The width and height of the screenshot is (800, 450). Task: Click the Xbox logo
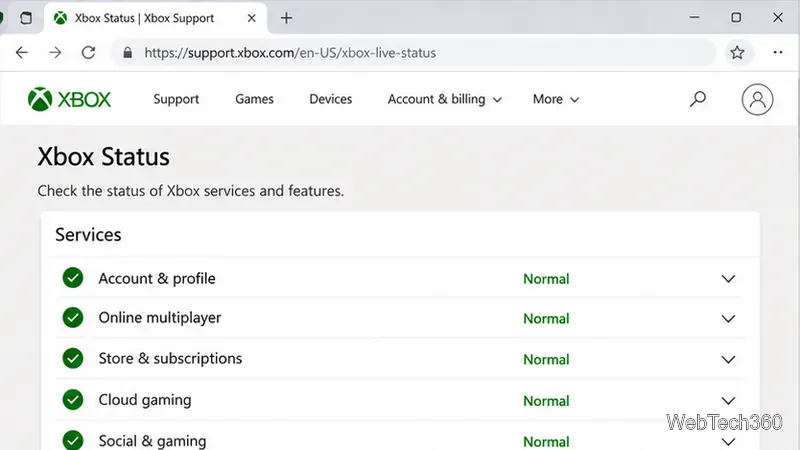pyautogui.click(x=69, y=99)
